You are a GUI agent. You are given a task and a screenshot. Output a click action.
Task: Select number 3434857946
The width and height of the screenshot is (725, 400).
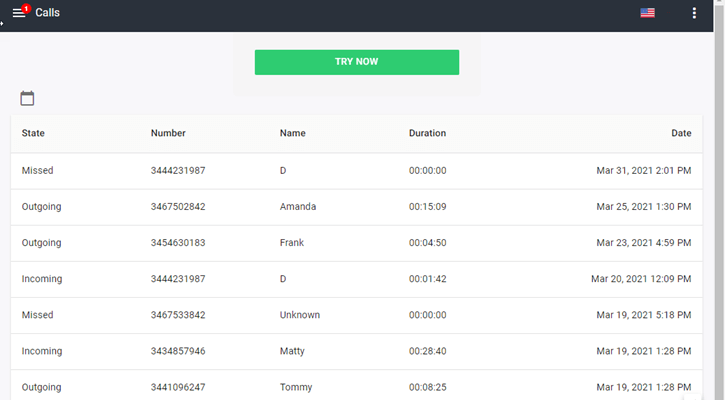[178, 351]
